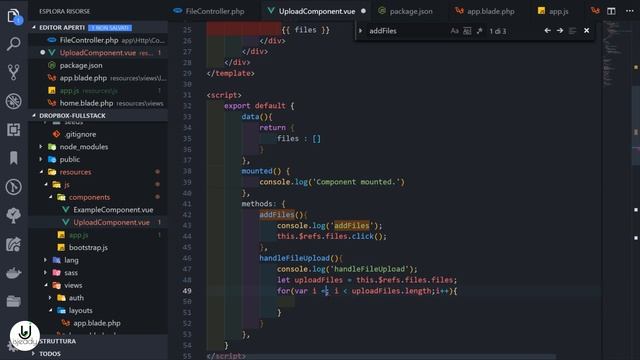Open the folders icon view in activity bar
The width and height of the screenshot is (640, 360).
13,301
